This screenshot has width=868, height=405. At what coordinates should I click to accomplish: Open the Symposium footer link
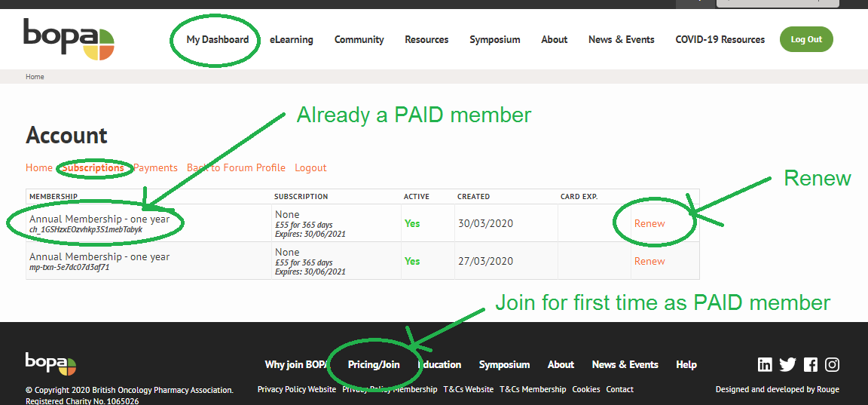tap(504, 364)
